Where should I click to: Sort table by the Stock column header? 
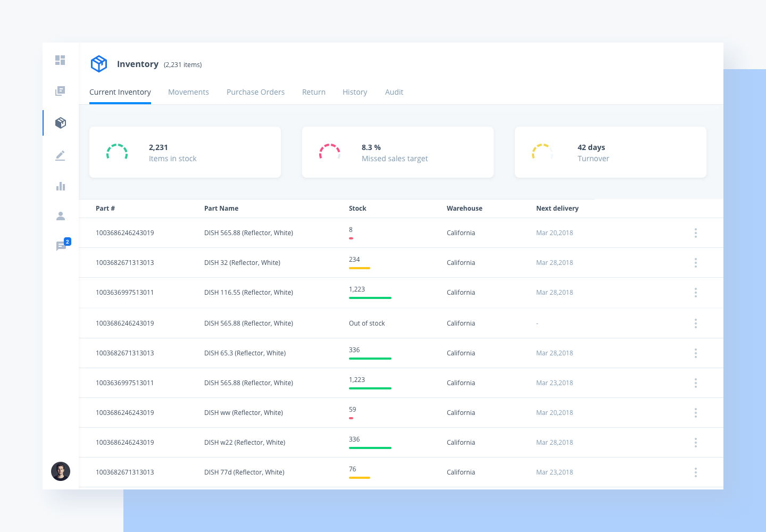click(357, 208)
